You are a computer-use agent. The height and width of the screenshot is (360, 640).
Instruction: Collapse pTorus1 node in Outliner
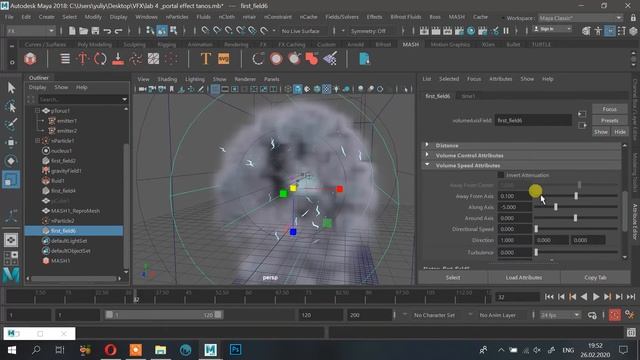point(37,111)
